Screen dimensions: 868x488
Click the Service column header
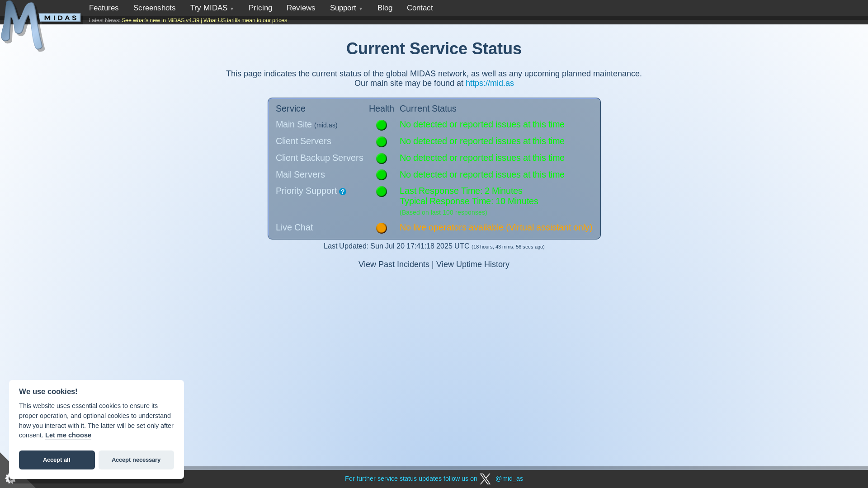coord(291,108)
